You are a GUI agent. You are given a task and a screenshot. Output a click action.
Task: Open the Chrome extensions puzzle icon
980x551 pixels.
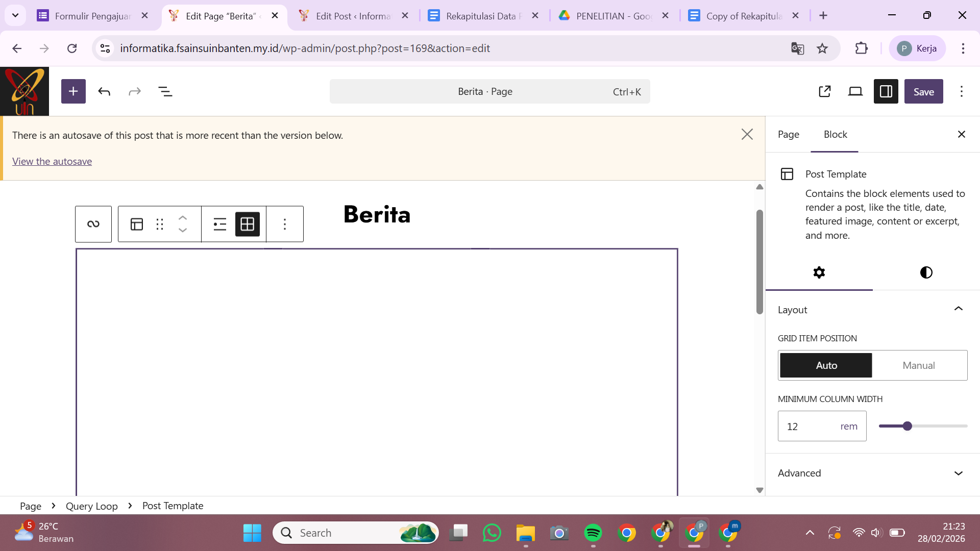pyautogui.click(x=861, y=48)
